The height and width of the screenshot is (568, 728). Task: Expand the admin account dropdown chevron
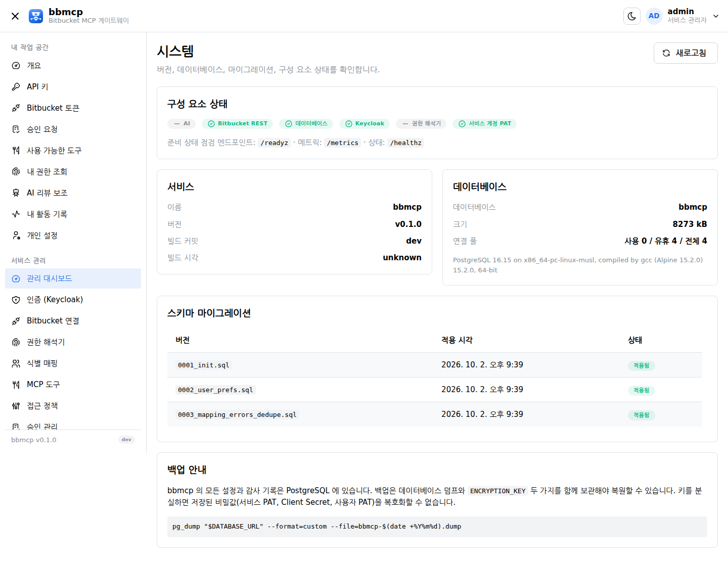tap(716, 16)
